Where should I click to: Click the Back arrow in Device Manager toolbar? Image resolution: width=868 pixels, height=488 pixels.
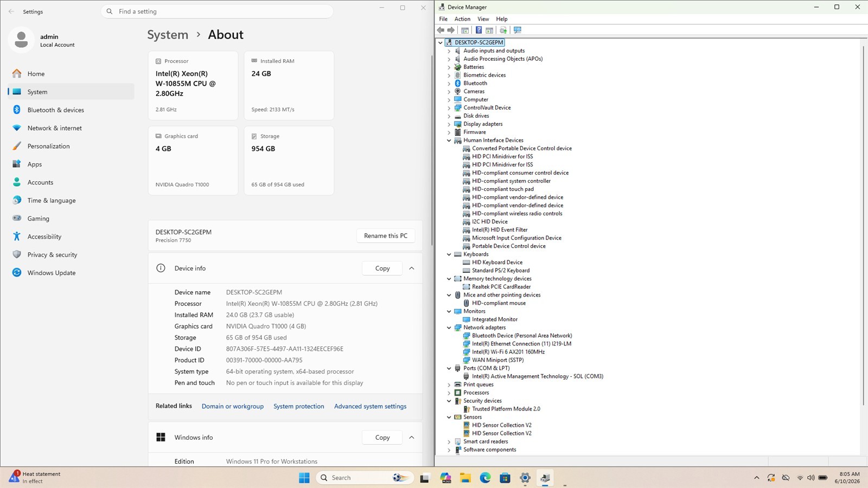tap(441, 30)
